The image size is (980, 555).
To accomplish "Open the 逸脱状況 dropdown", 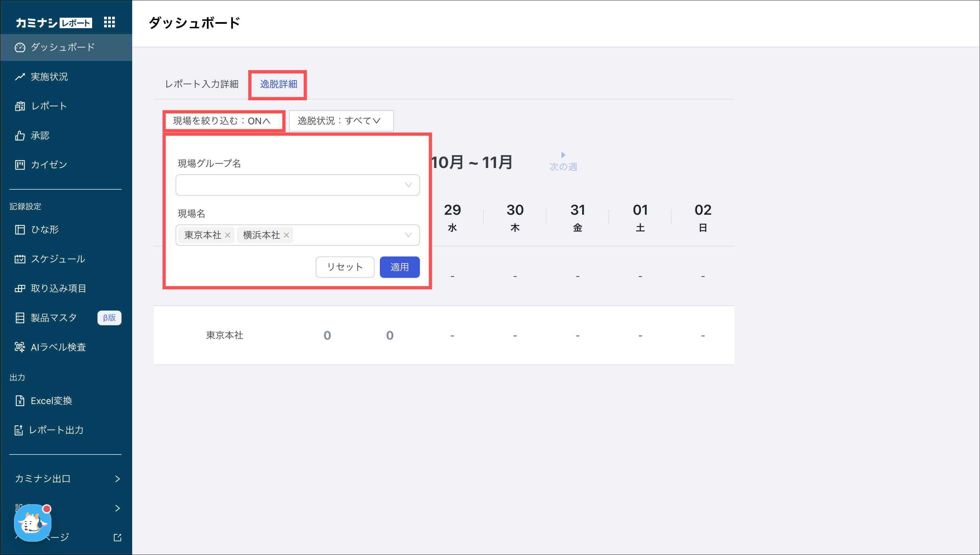I will coord(341,121).
